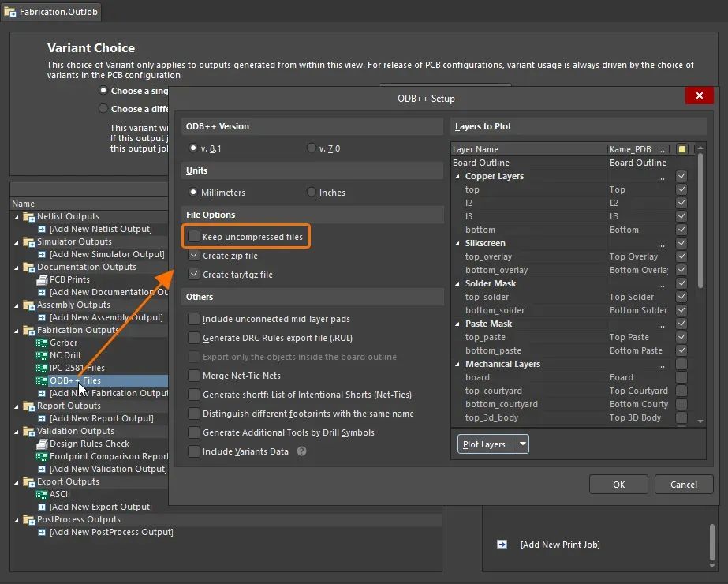
Task: Enable Generate DRC Rules export file
Action: click(193, 338)
